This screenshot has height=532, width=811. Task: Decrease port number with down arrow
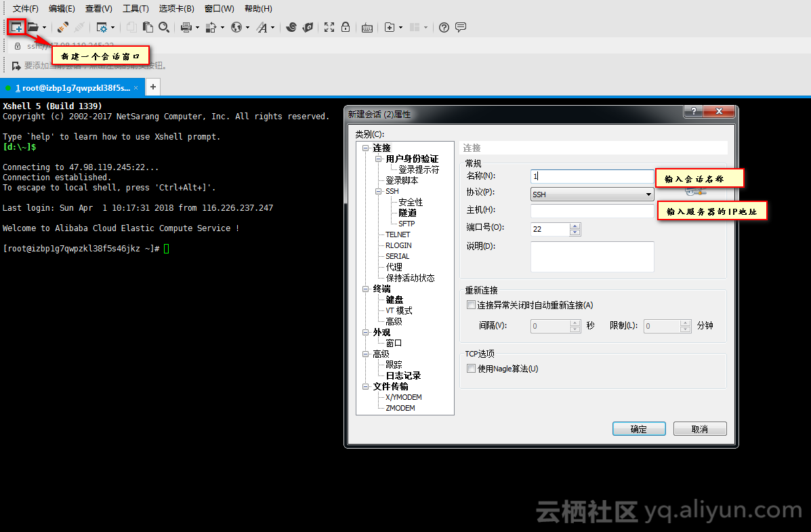pyautogui.click(x=575, y=232)
